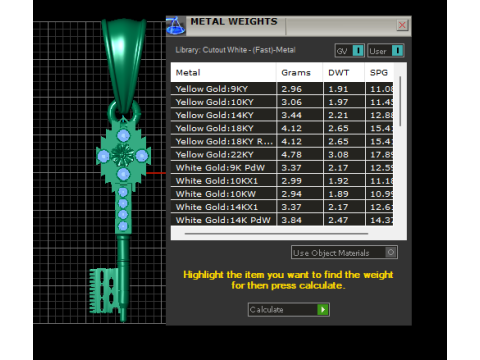Click the green Calculate arrow icon
The image size is (480, 360).
coord(323,310)
